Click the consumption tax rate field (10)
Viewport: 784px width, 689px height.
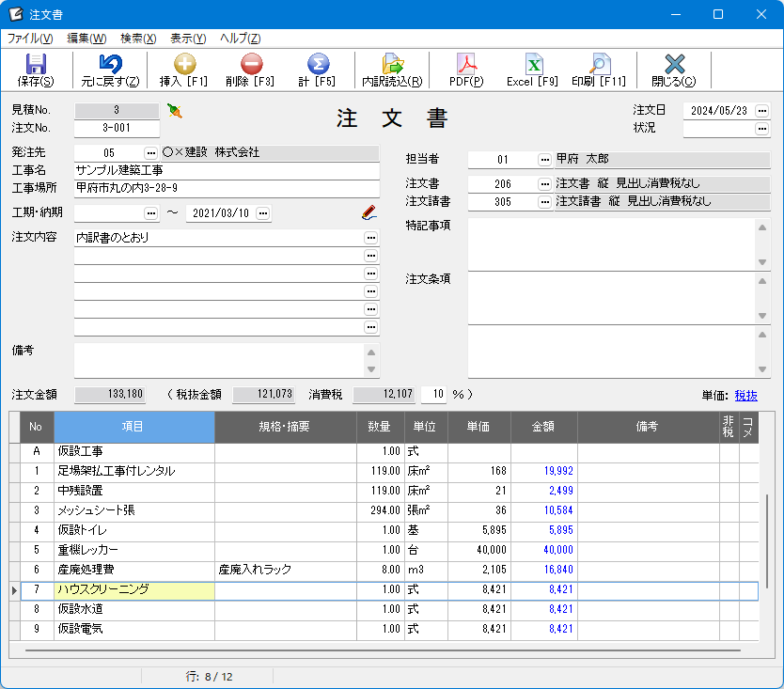coord(433,395)
